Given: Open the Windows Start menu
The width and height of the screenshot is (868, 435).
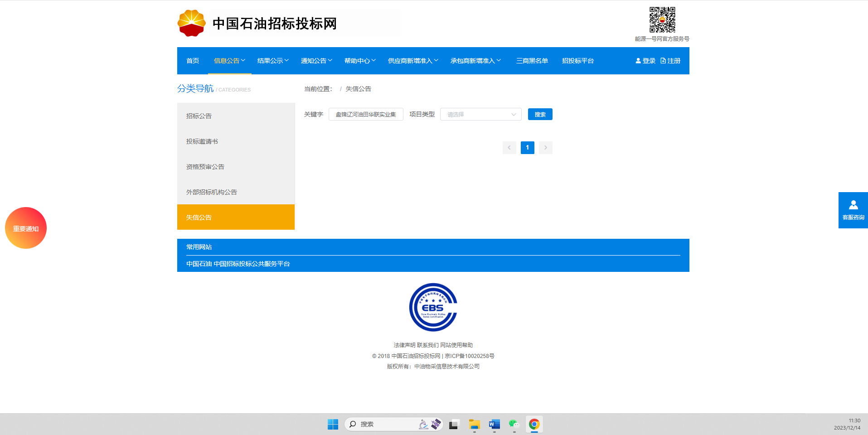Looking at the screenshot, I should point(333,424).
